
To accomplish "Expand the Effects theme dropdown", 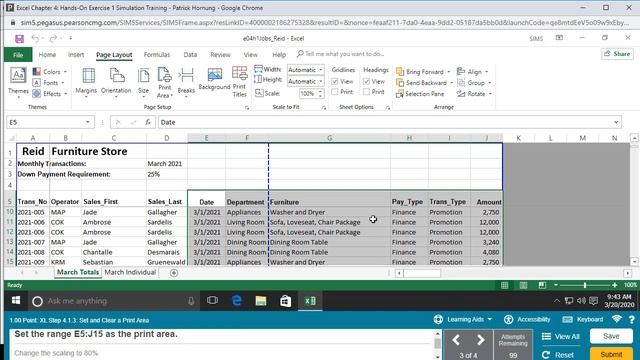I will click(66, 94).
